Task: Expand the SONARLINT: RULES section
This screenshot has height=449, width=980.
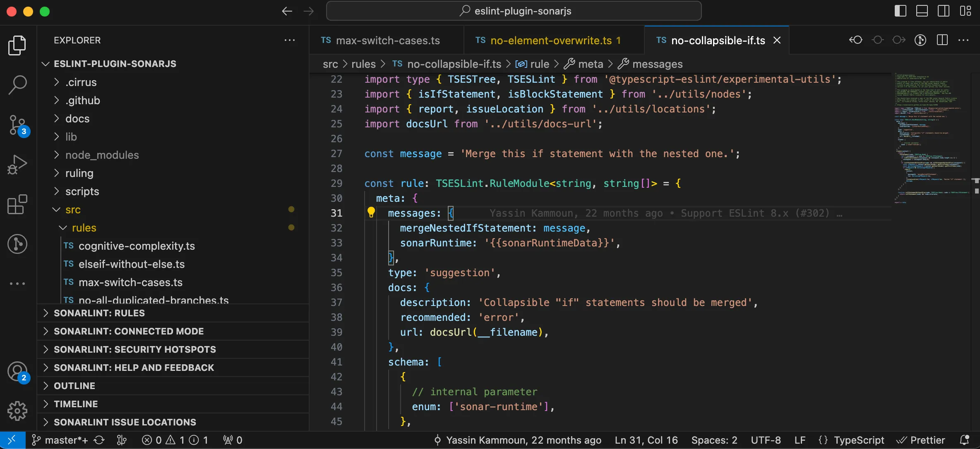Action: point(173,313)
